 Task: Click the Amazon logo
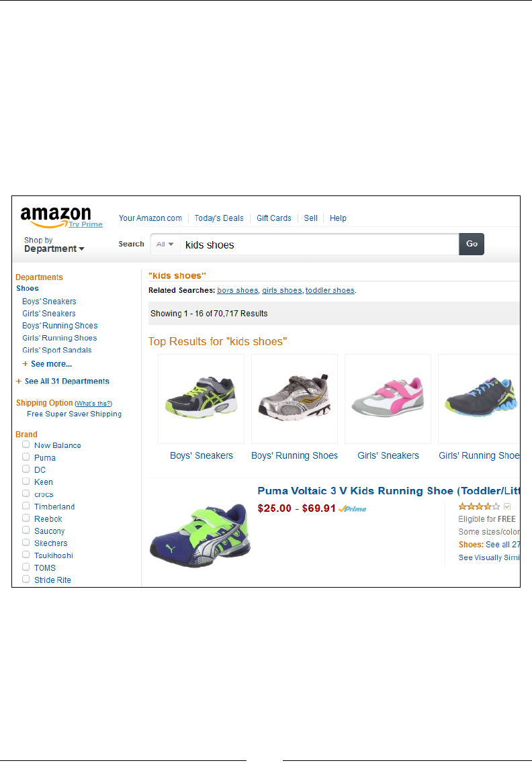pos(56,217)
